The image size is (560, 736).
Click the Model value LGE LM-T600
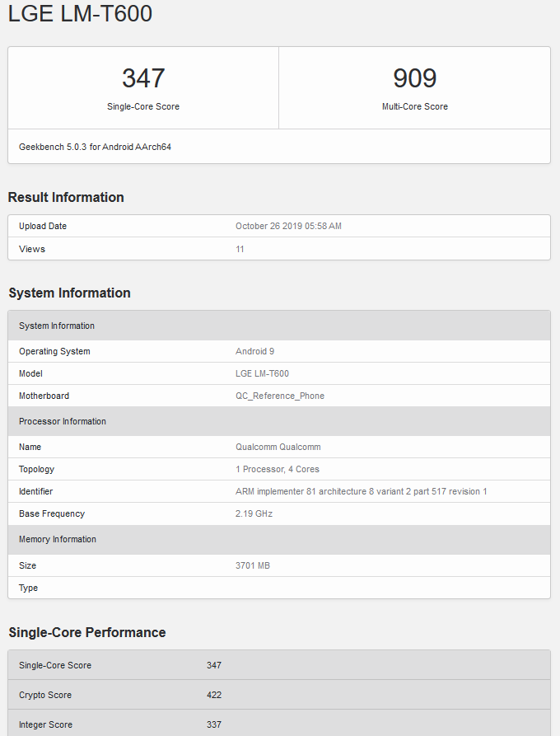262,373
